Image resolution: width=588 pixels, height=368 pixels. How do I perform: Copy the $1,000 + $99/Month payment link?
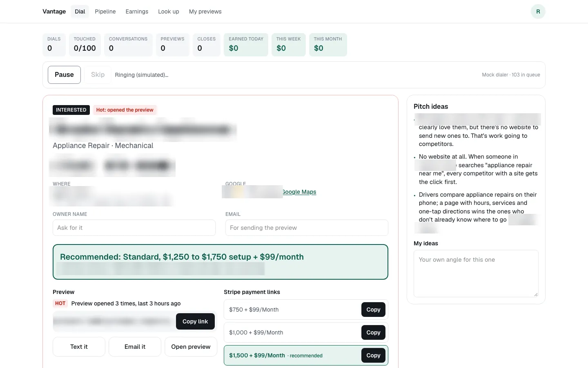tap(373, 332)
